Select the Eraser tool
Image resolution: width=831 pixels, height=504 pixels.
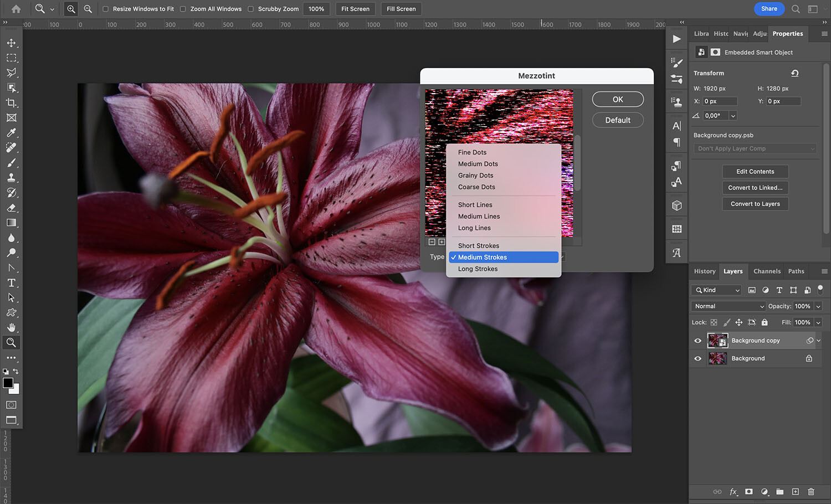[x=11, y=208]
